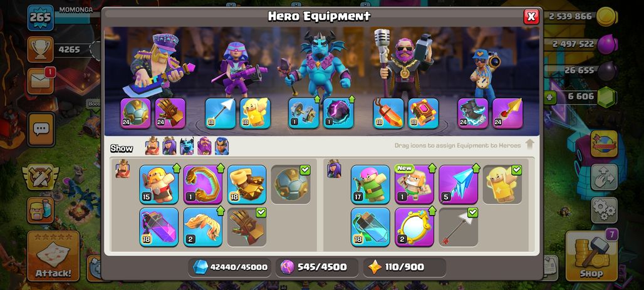Tap the Attack! button
The image size is (644, 290).
53,256
